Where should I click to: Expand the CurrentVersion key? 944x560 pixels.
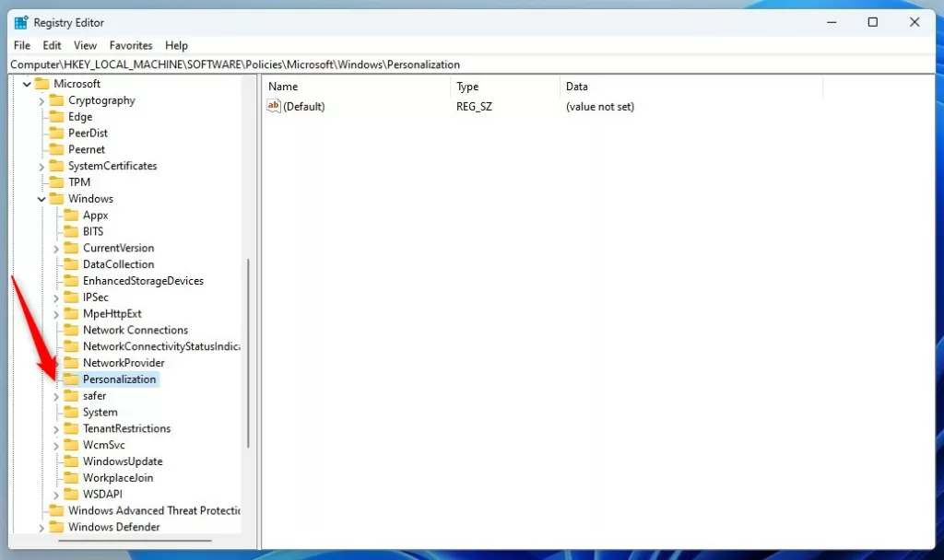56,249
